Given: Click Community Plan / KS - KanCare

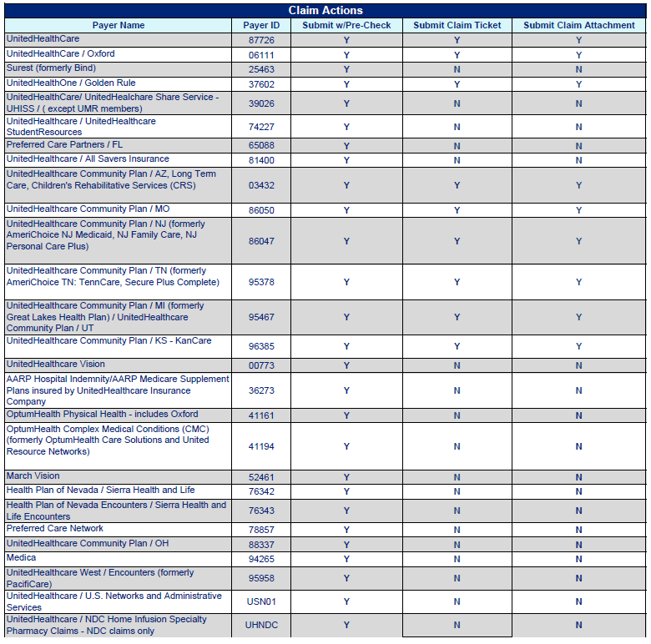Looking at the screenshot, I should 108,340.
